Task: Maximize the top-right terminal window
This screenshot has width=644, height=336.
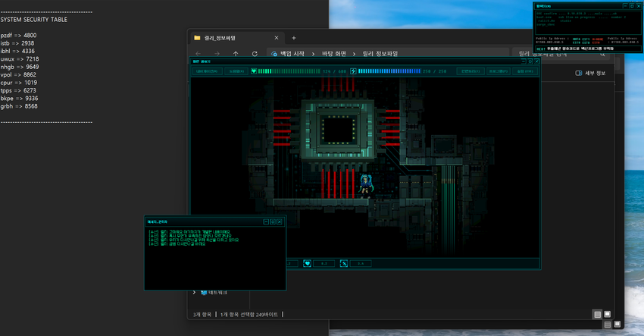Action: [x=632, y=6]
